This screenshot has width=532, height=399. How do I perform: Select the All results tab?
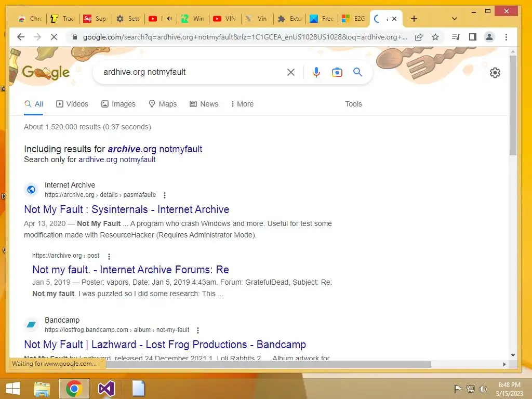click(34, 104)
